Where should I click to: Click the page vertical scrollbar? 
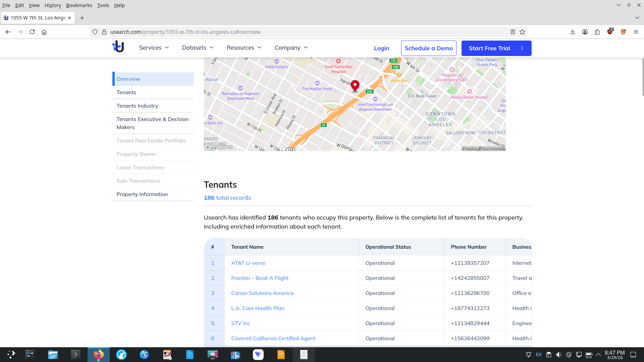pyautogui.click(x=642, y=77)
